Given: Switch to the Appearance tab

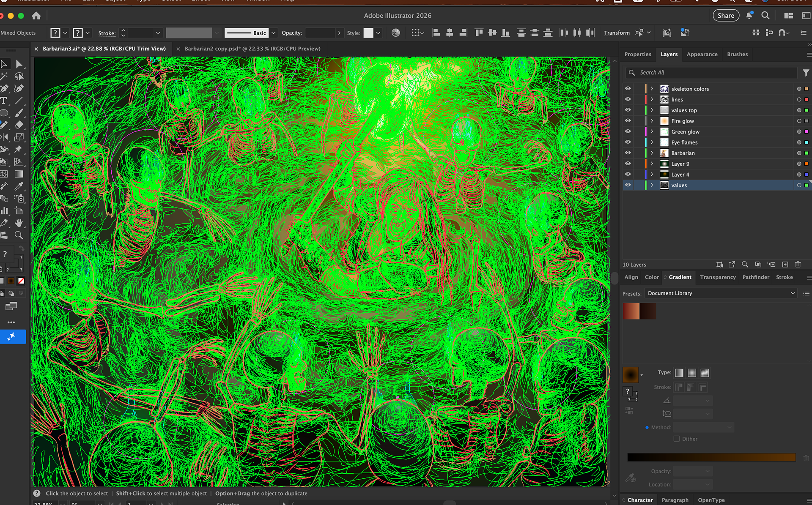Looking at the screenshot, I should [702, 54].
